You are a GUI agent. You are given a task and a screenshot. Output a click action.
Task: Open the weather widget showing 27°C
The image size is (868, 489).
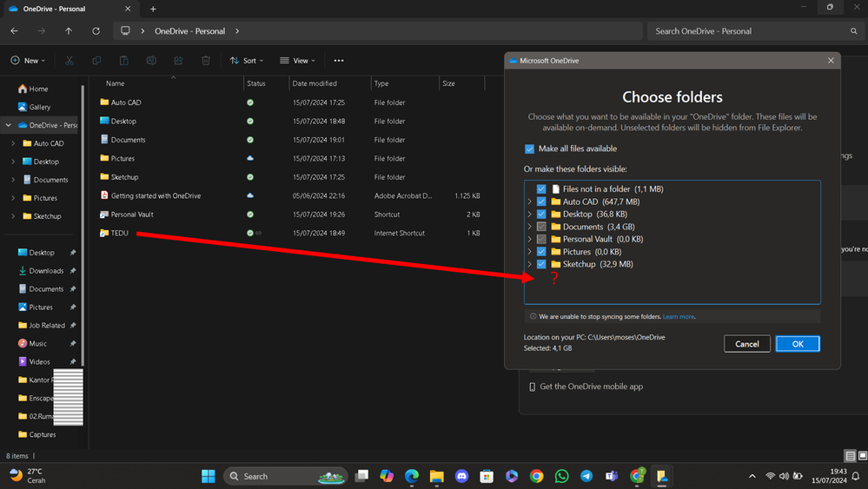coord(28,476)
